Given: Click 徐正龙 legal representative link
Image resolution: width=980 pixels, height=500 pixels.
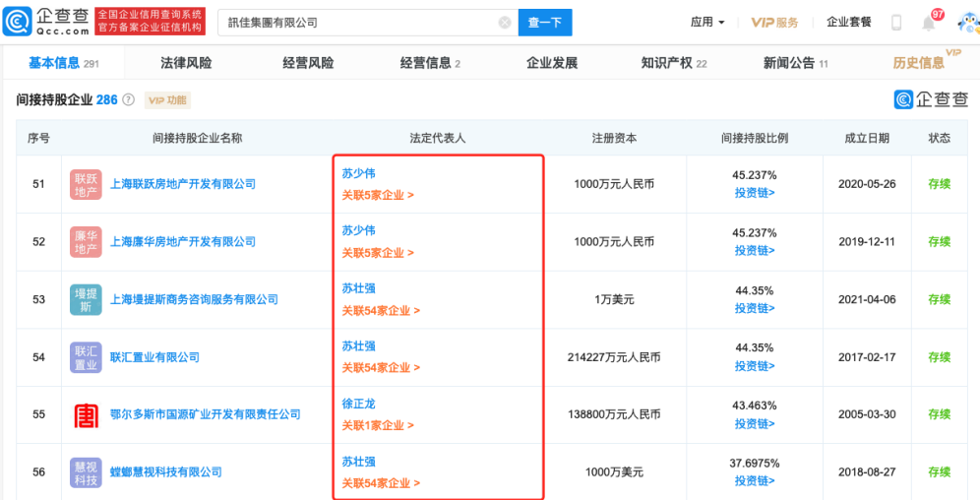Looking at the screenshot, I should 359,405.
